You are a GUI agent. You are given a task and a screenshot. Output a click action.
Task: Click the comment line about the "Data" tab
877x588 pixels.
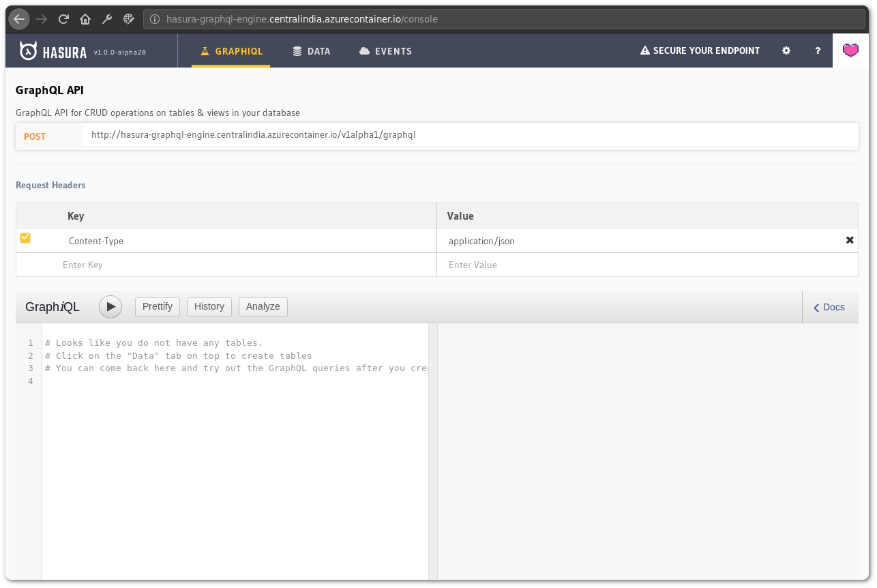[179, 355]
